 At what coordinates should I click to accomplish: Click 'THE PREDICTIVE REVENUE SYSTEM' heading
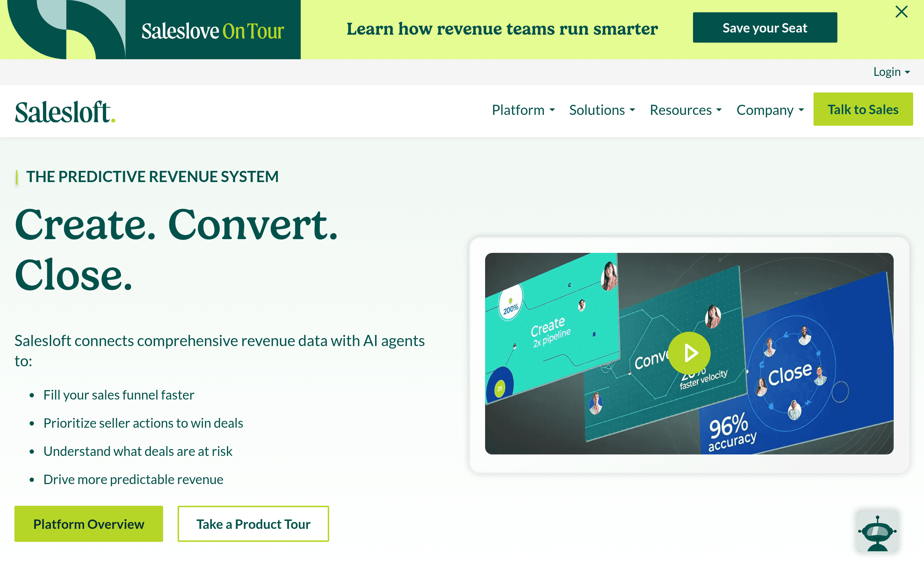(152, 177)
